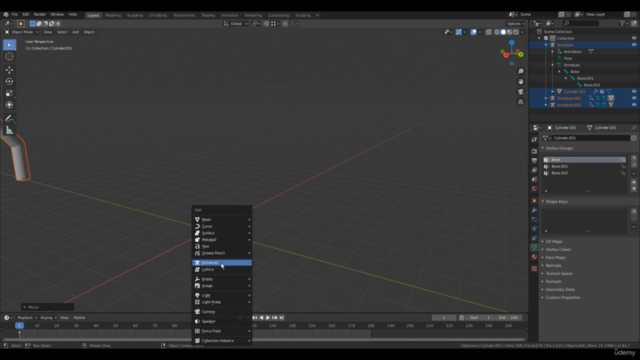Hide Armature.002 via its eye icon
This screenshot has width=640, height=360.
point(634,105)
